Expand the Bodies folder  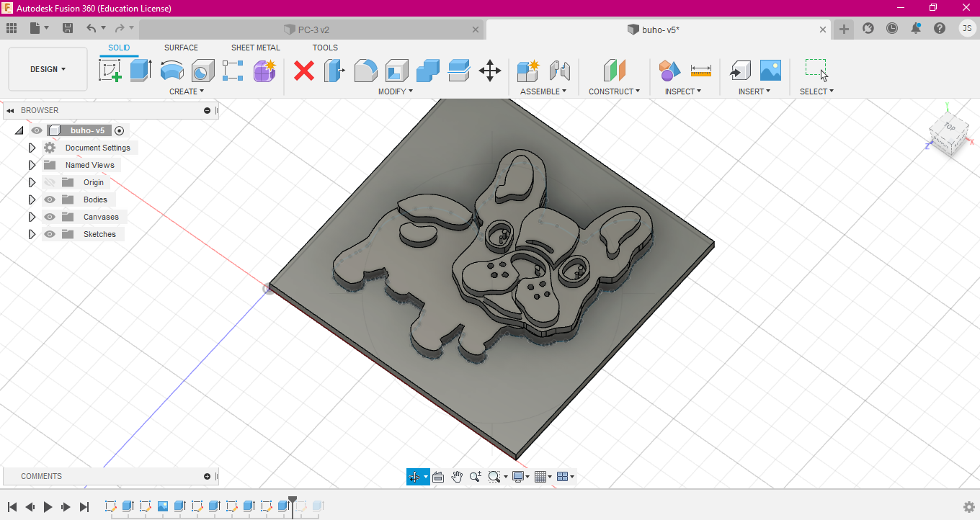click(x=32, y=200)
